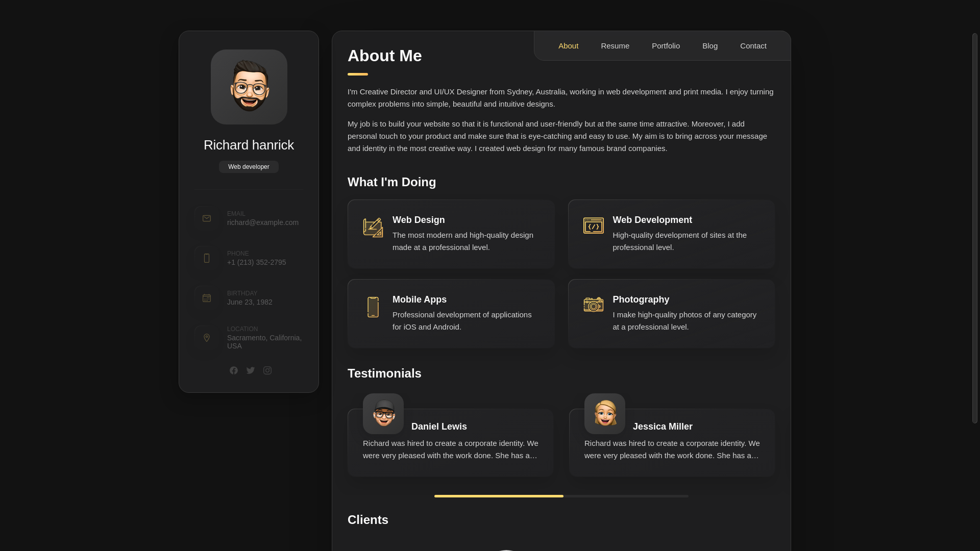
Task: Click the Clients heading
Action: (368, 520)
